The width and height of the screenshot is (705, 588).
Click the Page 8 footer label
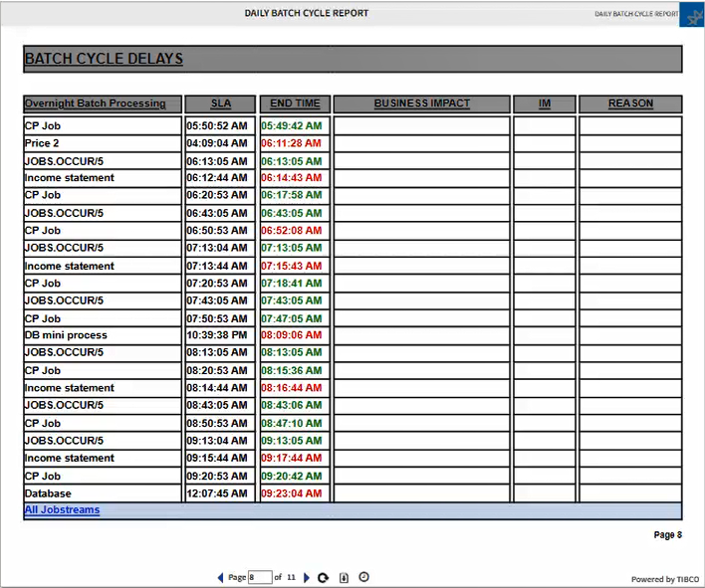coord(668,534)
